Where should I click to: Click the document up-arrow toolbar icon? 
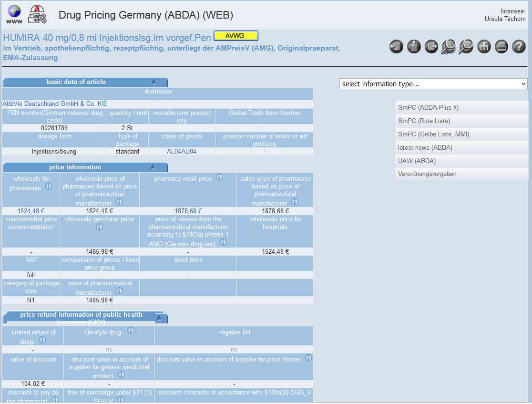coord(414,47)
